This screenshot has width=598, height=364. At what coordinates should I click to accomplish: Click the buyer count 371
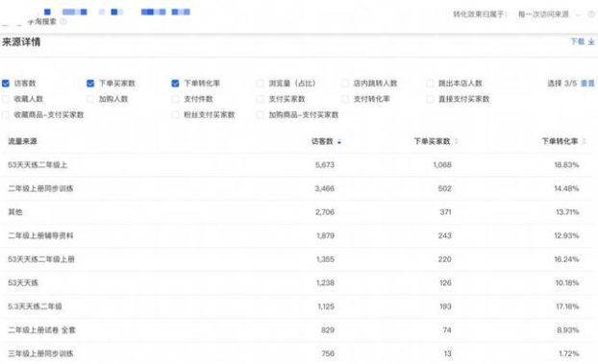point(445,212)
